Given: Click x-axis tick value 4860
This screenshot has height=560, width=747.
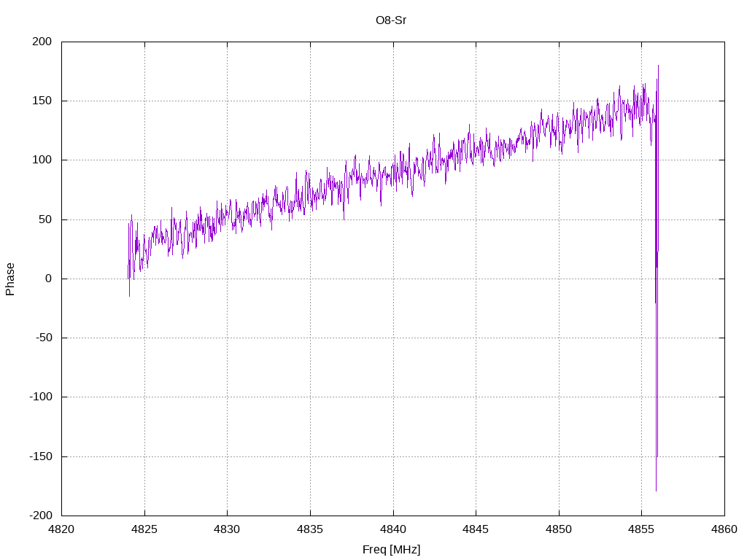Looking at the screenshot, I should click(724, 529).
